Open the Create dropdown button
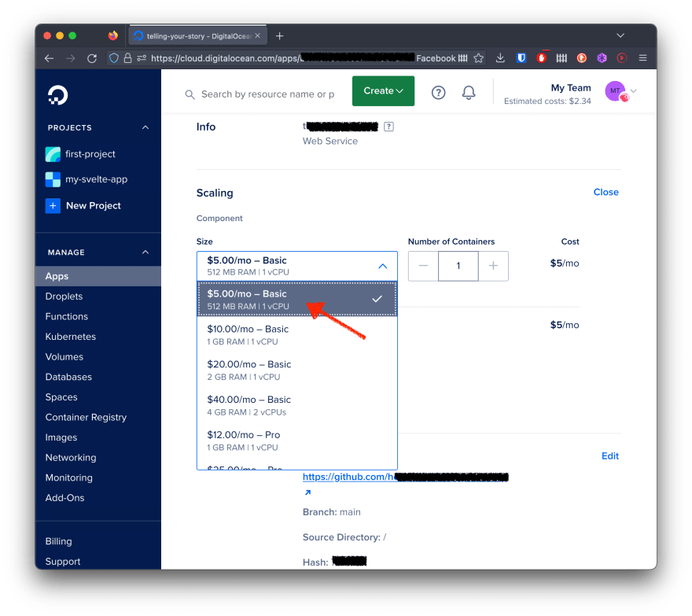Screen dimensions: 692x616 click(383, 91)
